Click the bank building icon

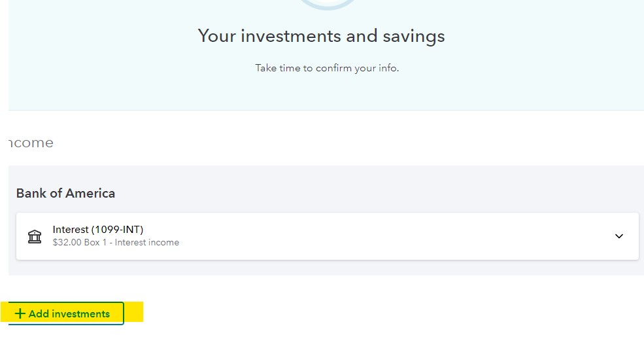[35, 236]
